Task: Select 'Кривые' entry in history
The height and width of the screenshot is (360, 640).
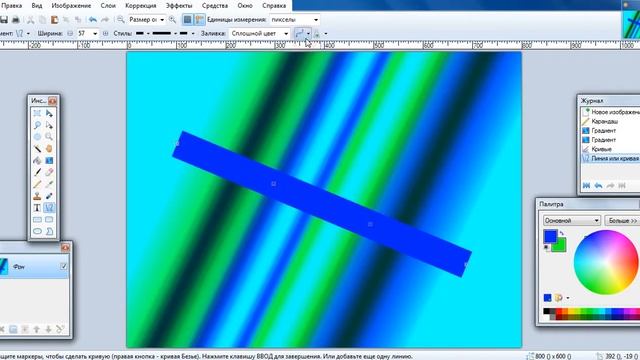Action: [x=602, y=149]
